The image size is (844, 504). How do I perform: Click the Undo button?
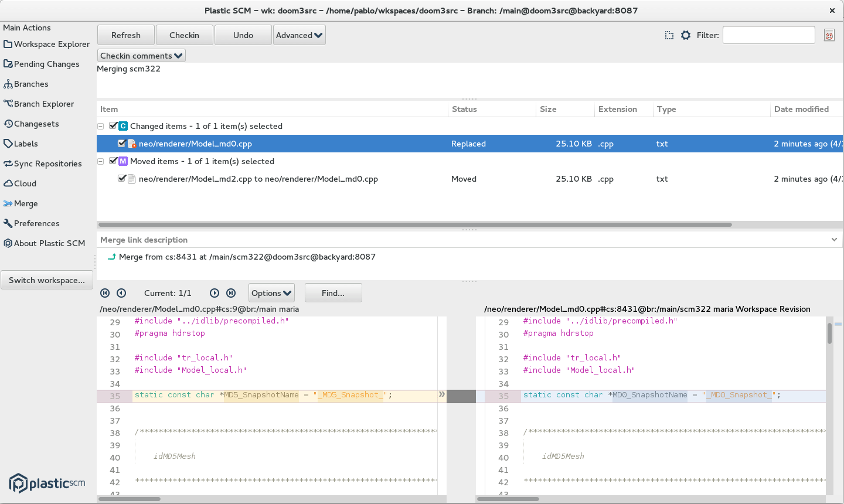243,35
